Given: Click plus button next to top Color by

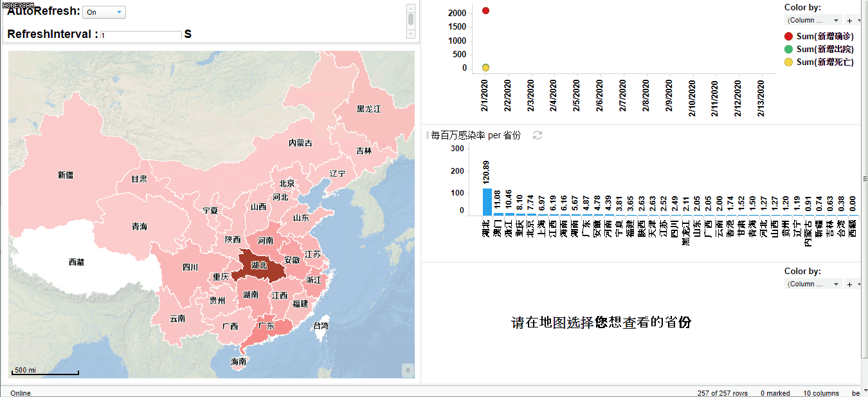Looking at the screenshot, I should point(852,21).
